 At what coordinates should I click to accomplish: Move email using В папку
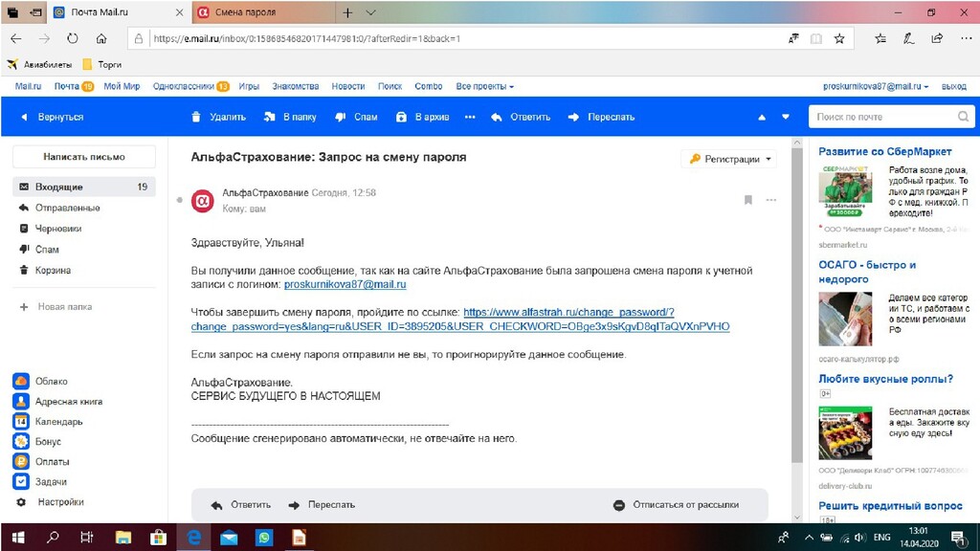pyautogui.click(x=290, y=117)
